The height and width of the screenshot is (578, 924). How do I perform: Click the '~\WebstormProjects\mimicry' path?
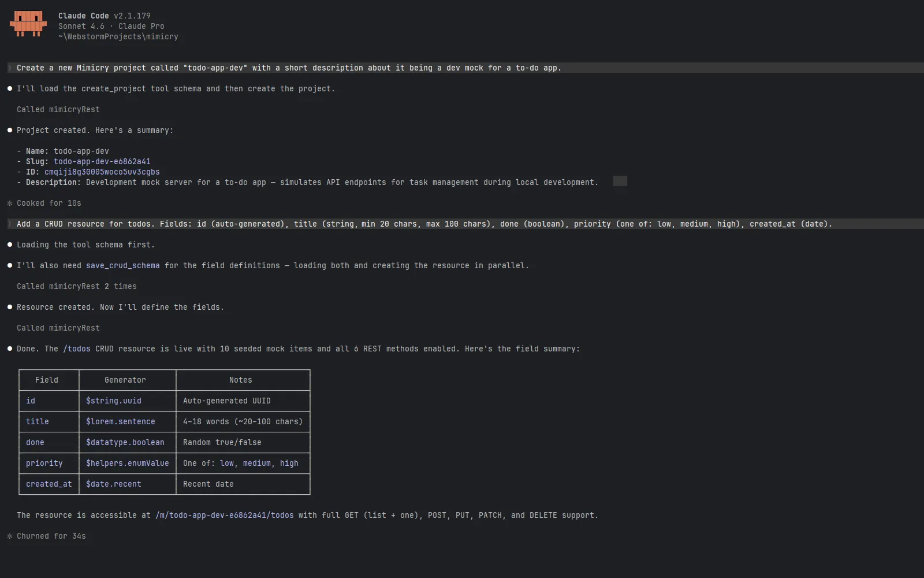(118, 37)
